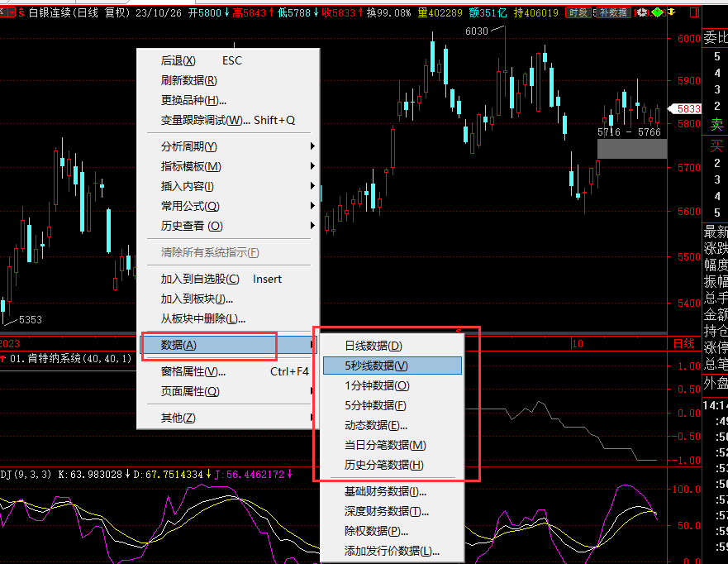Expand the 历史查看(O) submenu
Image resolution: width=728 pixels, height=564 pixels.
228,226
